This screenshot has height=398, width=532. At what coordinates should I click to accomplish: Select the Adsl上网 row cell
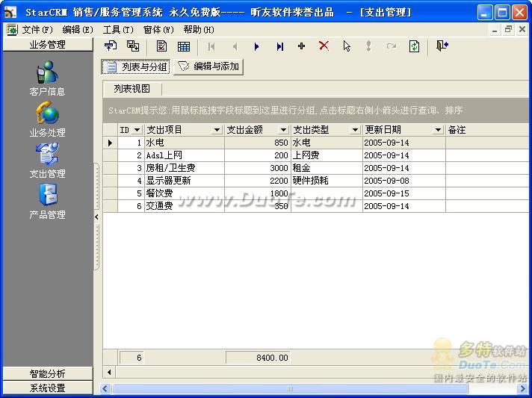coord(185,155)
